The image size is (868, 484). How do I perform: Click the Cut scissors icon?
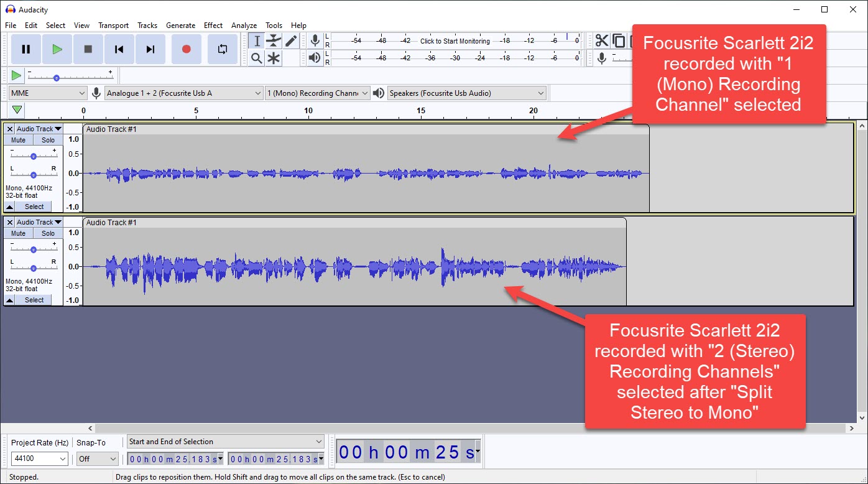[x=601, y=41]
